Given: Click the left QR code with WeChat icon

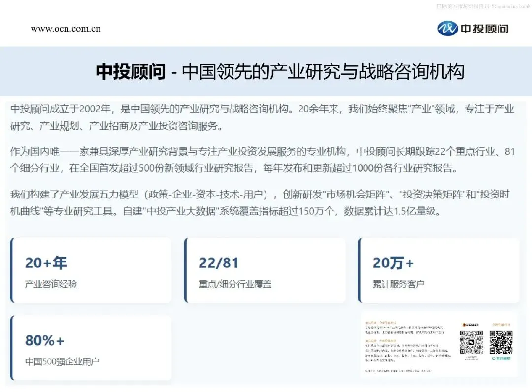Looking at the screenshot, I should coord(471,342).
